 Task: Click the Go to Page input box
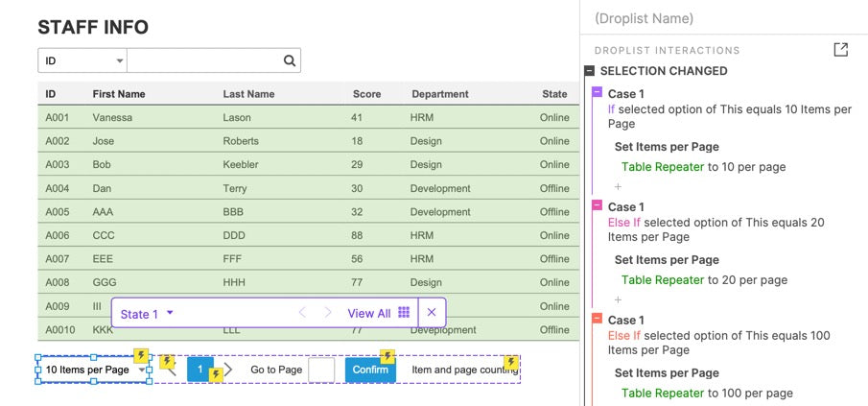click(x=321, y=370)
